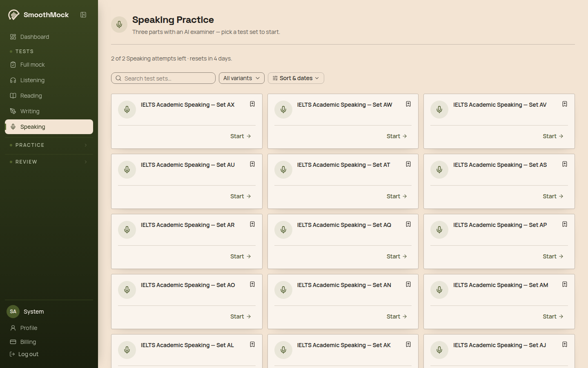
Task: Expand the REVIEW sidebar section
Action: pyautogui.click(x=49, y=162)
